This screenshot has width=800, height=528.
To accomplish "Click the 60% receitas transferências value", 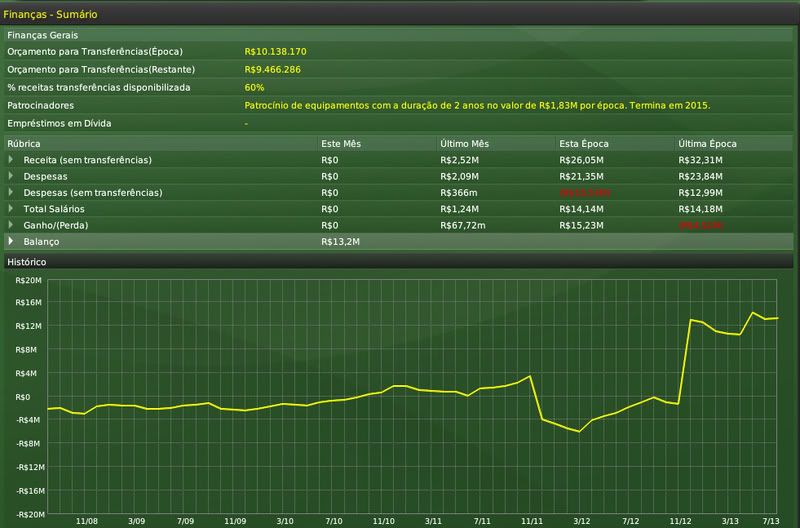I will pyautogui.click(x=254, y=87).
